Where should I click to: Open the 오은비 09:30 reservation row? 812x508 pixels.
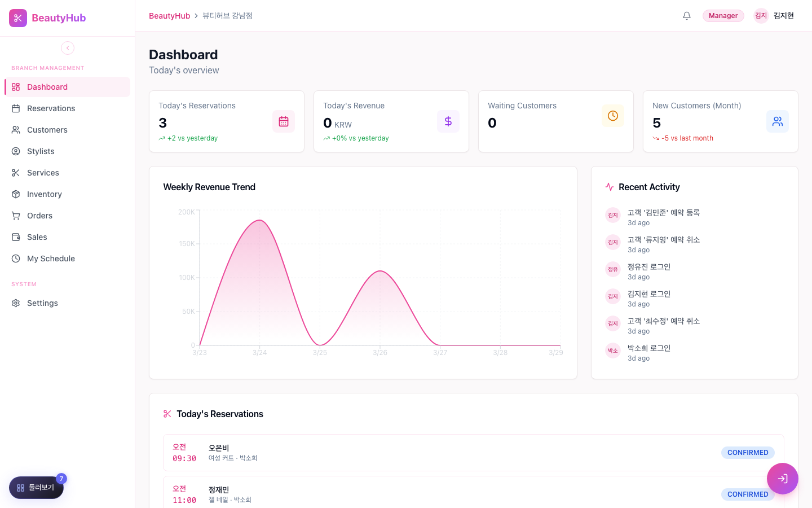coord(474,453)
